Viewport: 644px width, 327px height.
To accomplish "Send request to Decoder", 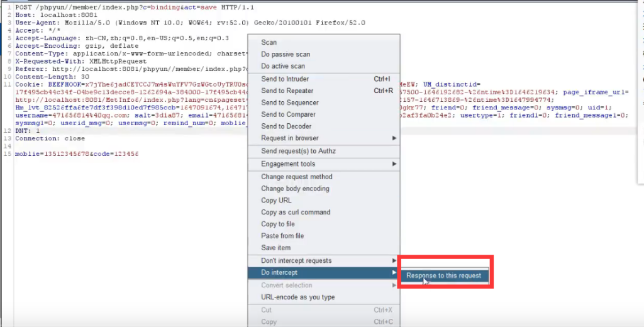I will click(324, 126).
